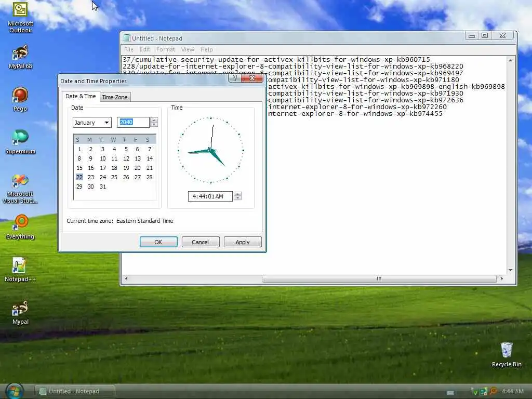Click Notepad horizontal scrollbar right arrow
This screenshot has width=532, height=399.
(501, 278)
